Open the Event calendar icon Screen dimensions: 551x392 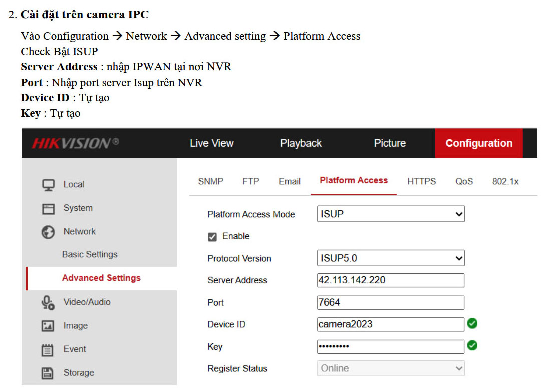tap(48, 349)
